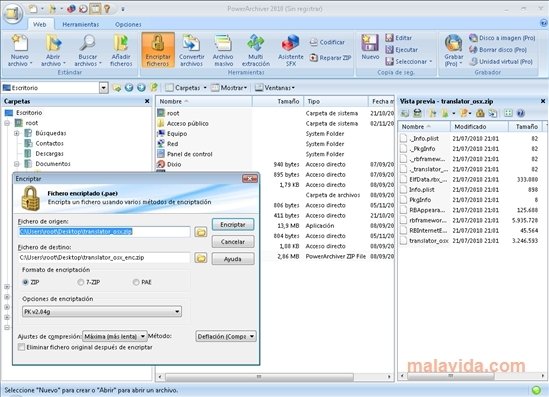Click Editar in the backup group
Screen dimensions: 549x397
(398, 37)
